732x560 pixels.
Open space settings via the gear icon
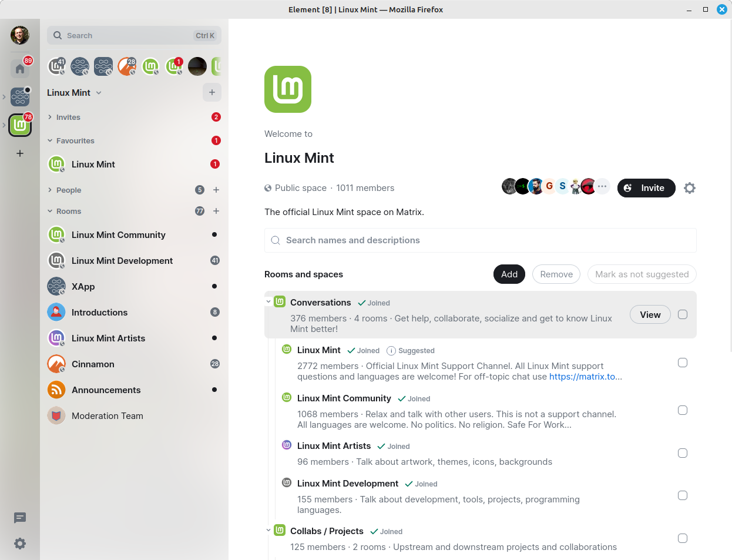[689, 187]
